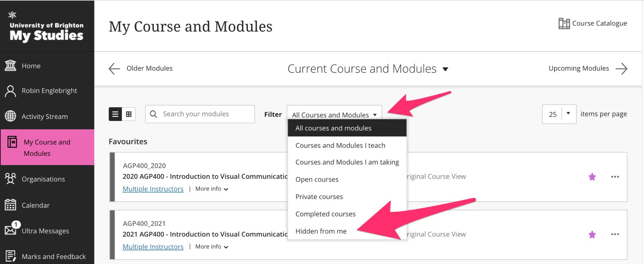
Task: Favourite star on 2021 AGP400 course
Action: pyautogui.click(x=592, y=235)
